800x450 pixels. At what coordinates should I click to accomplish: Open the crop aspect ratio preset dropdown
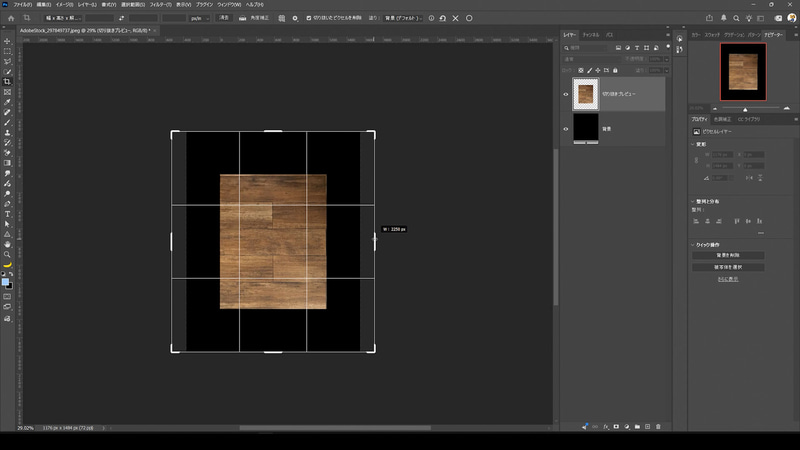coord(62,18)
